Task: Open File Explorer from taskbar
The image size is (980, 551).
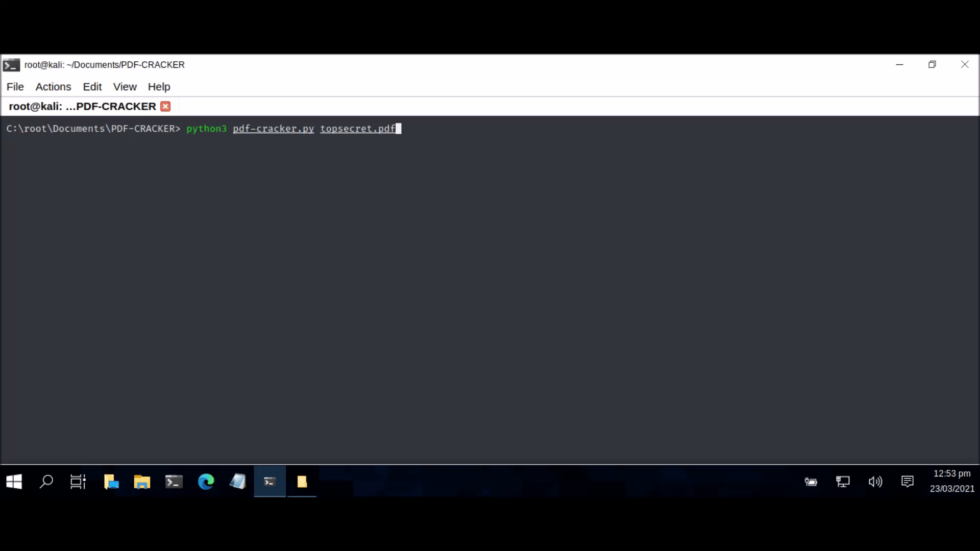Action: click(142, 482)
